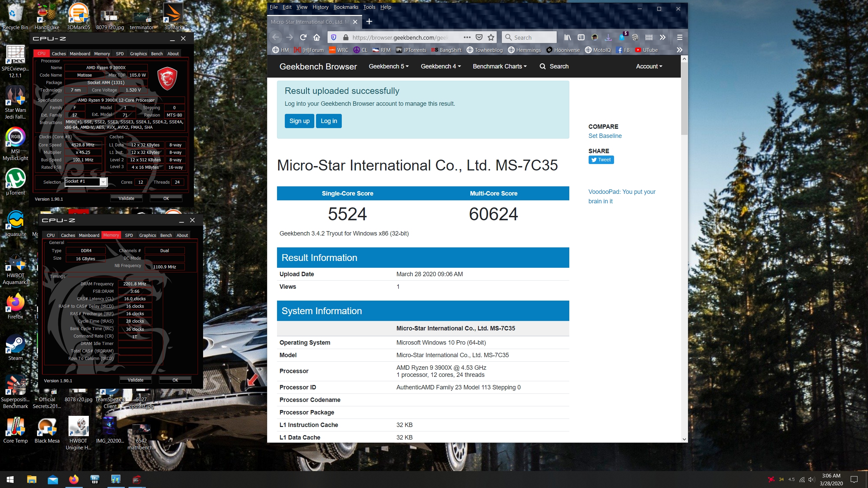Viewport: 868px width, 488px height.
Task: Open MSI MysticLight desktop icon
Action: point(15,144)
